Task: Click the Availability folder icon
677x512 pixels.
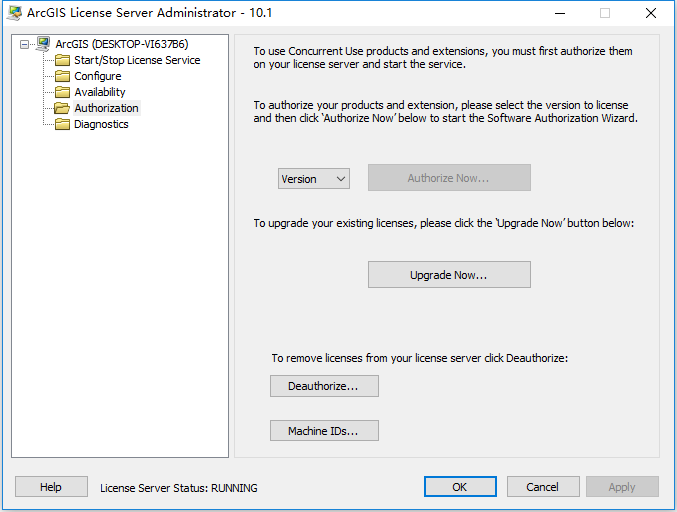Action: point(62,92)
